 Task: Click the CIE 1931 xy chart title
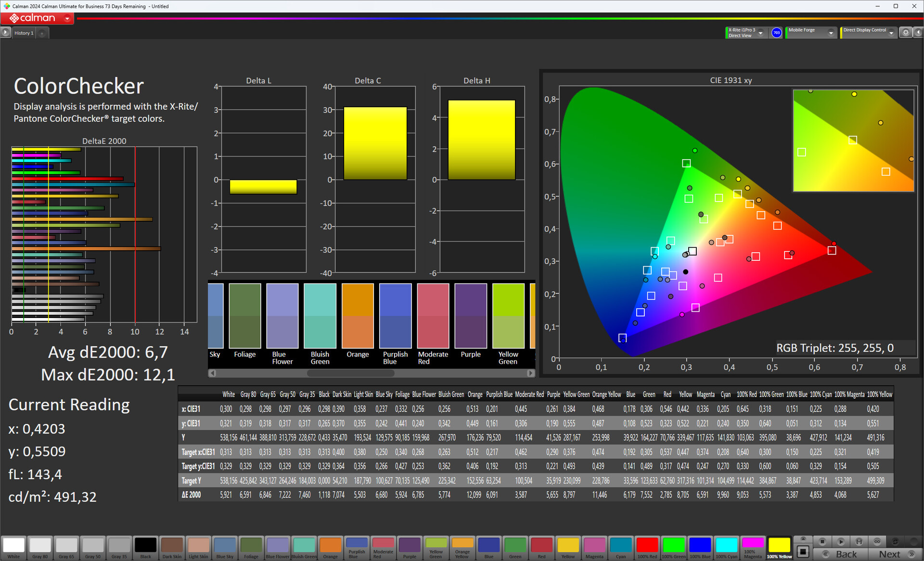click(x=731, y=80)
